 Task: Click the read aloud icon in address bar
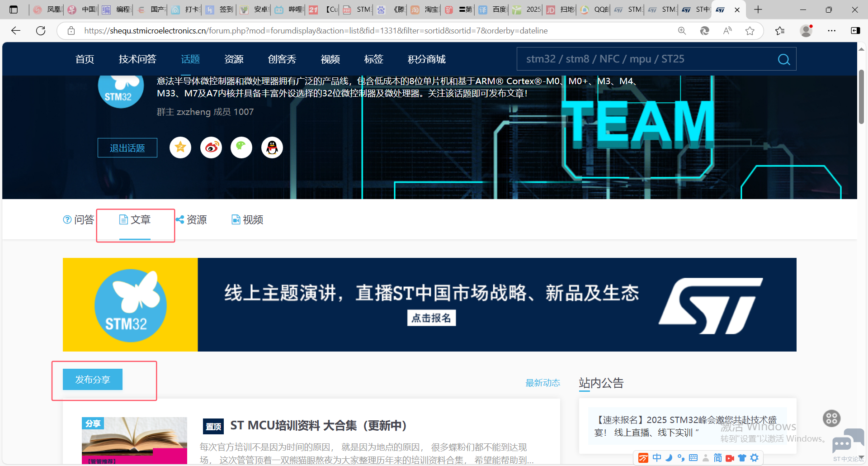point(727,31)
